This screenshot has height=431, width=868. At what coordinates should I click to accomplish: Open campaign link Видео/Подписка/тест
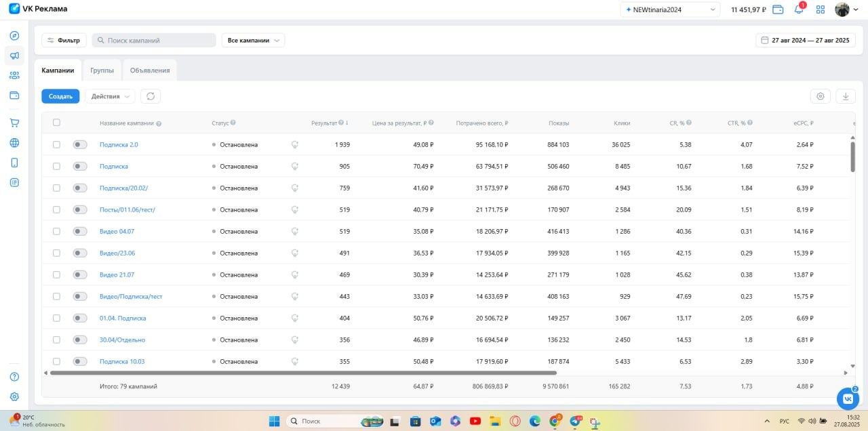pyautogui.click(x=131, y=296)
